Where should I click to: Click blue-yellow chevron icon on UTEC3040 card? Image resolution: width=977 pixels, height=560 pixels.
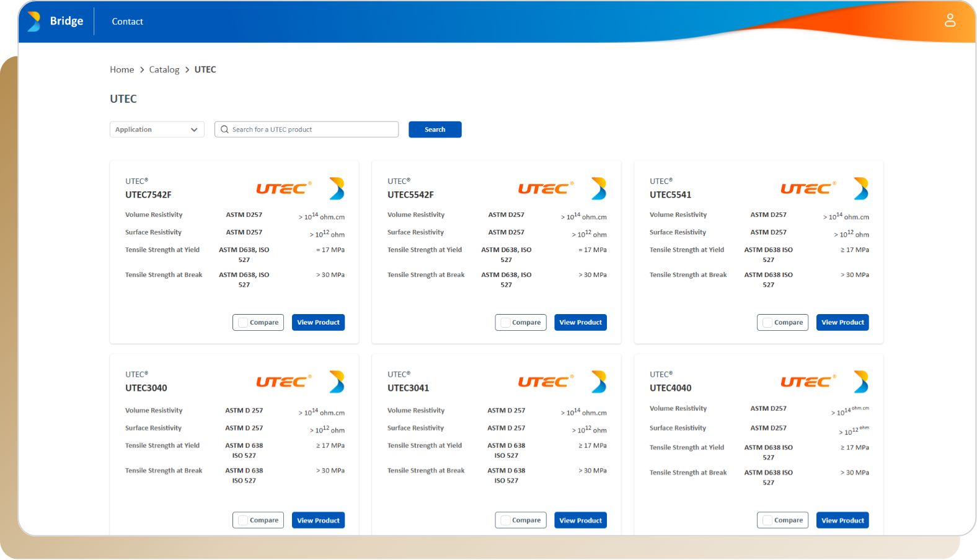(x=337, y=382)
